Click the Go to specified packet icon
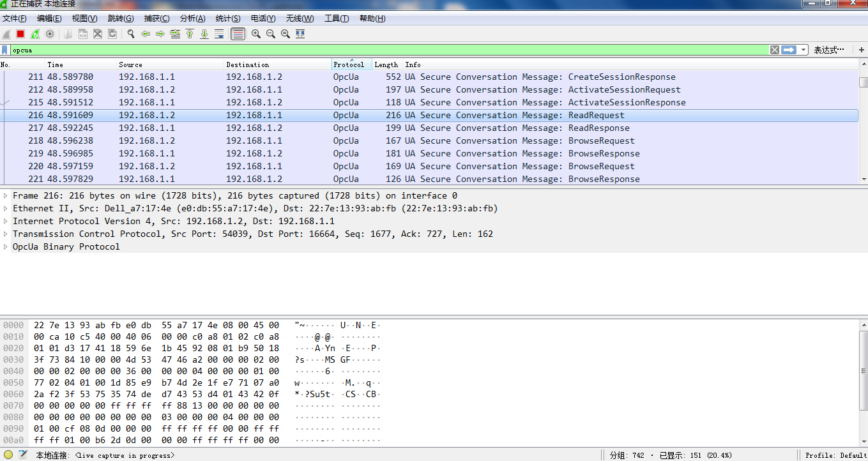This screenshot has width=868, height=461. [x=175, y=34]
